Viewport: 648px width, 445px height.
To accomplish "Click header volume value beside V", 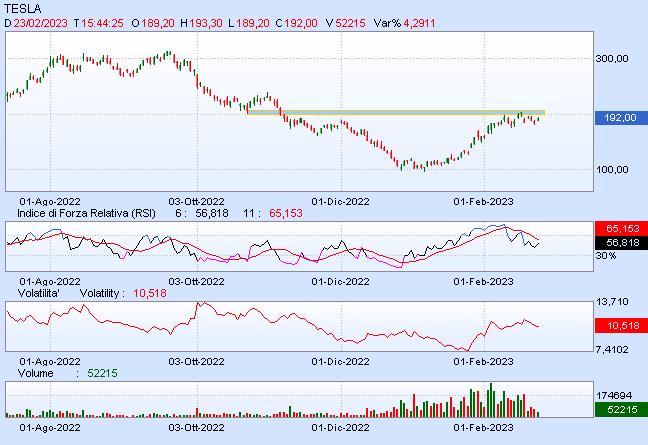I will tap(350, 23).
